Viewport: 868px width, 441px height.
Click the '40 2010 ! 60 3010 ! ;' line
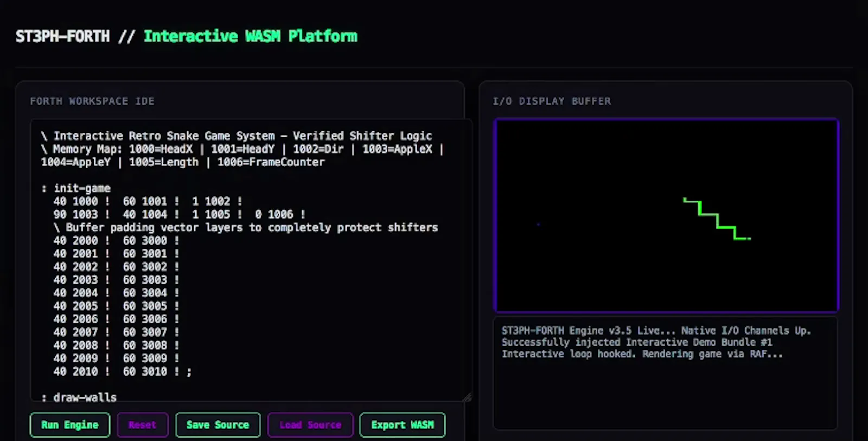tap(123, 372)
